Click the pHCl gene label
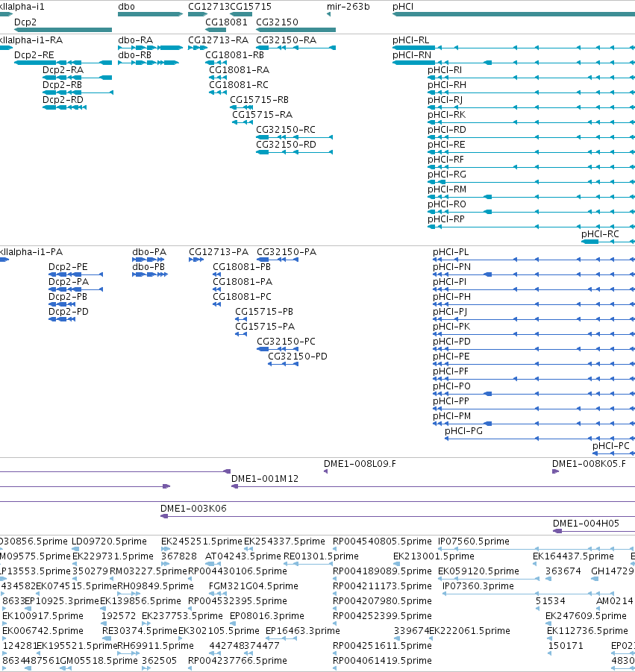The image size is (635, 672). [x=403, y=7]
